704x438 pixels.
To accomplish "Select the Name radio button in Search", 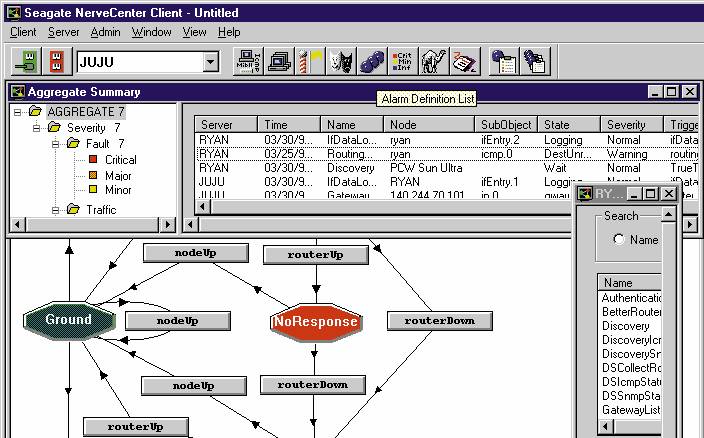I will pyautogui.click(x=619, y=239).
